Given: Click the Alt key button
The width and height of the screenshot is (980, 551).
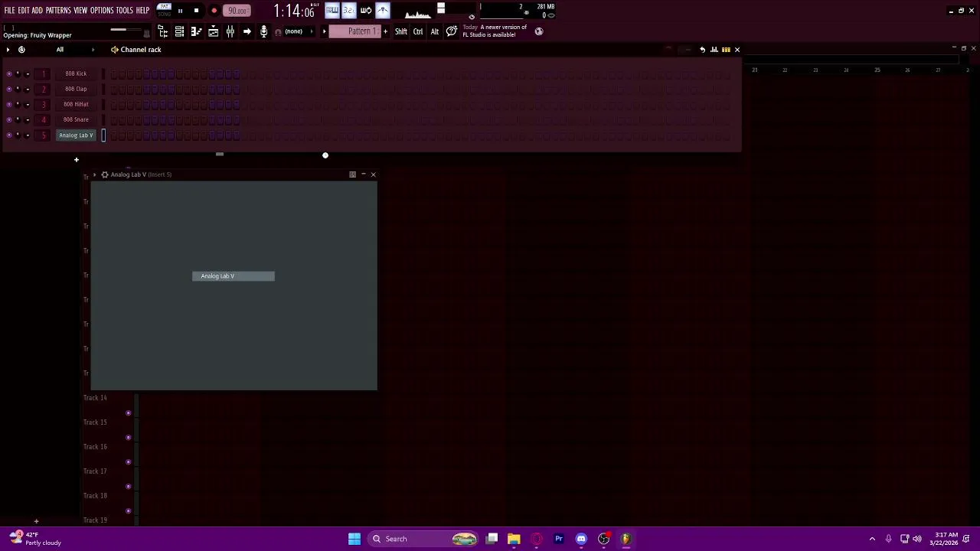Looking at the screenshot, I should [435, 31].
